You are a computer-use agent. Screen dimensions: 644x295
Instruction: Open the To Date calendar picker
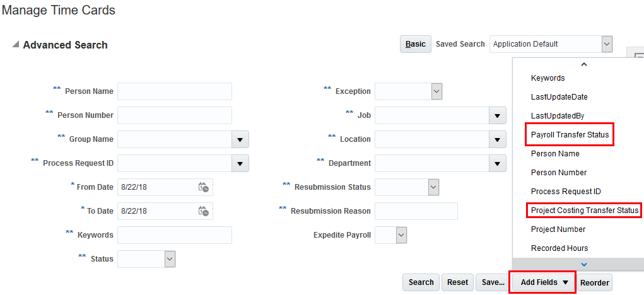[203, 211]
